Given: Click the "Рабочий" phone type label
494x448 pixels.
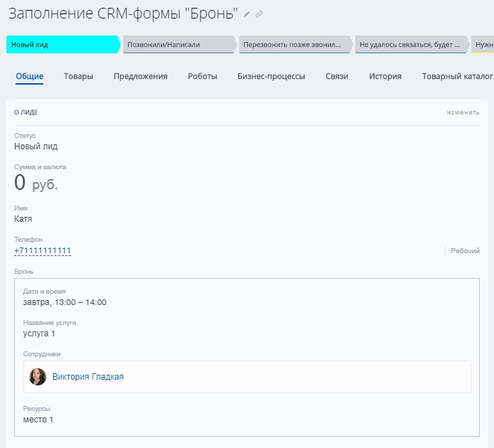Looking at the screenshot, I should (465, 250).
